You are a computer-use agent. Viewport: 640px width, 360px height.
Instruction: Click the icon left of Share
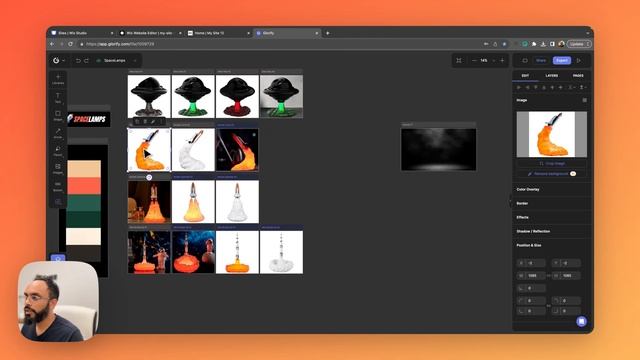click(525, 60)
